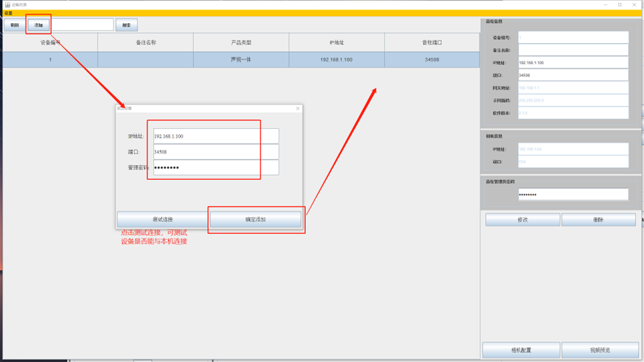The image size is (644, 362).
Task: Open 视频预览 video preview
Action: (x=599, y=350)
